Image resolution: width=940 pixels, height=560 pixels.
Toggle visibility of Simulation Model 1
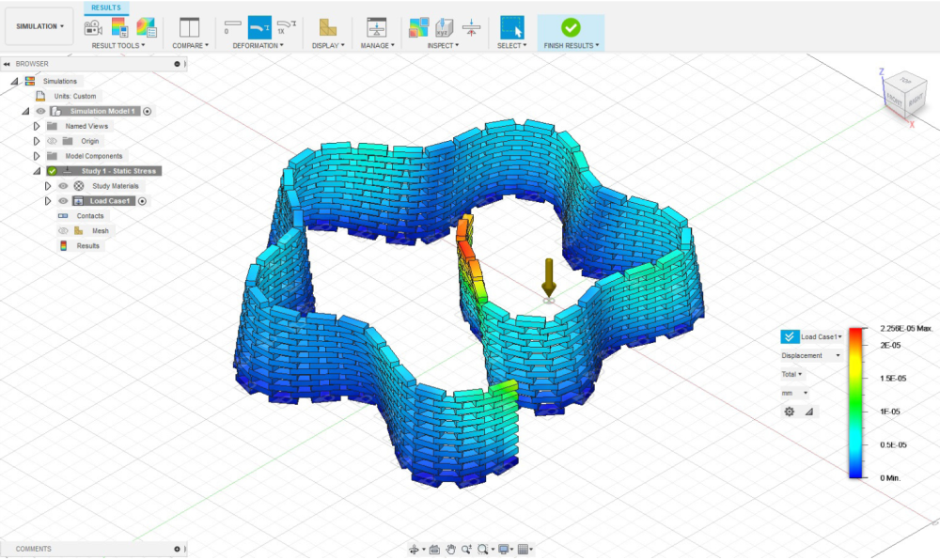tap(40, 111)
